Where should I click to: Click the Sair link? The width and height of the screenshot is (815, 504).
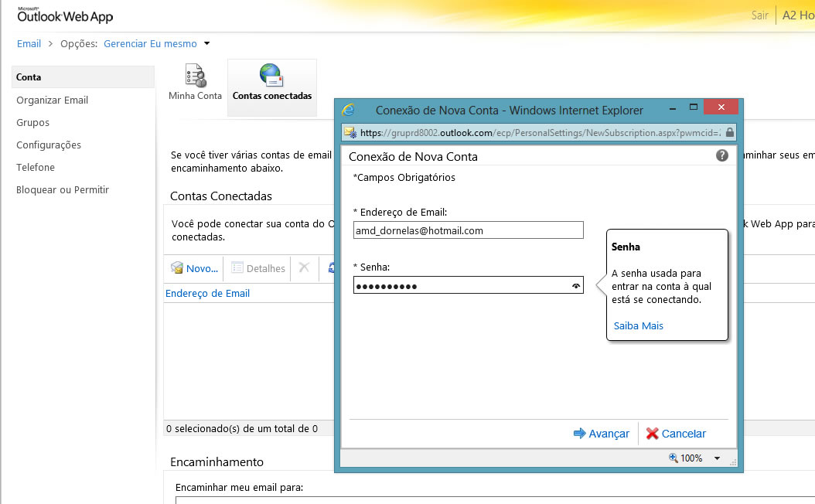pos(759,15)
